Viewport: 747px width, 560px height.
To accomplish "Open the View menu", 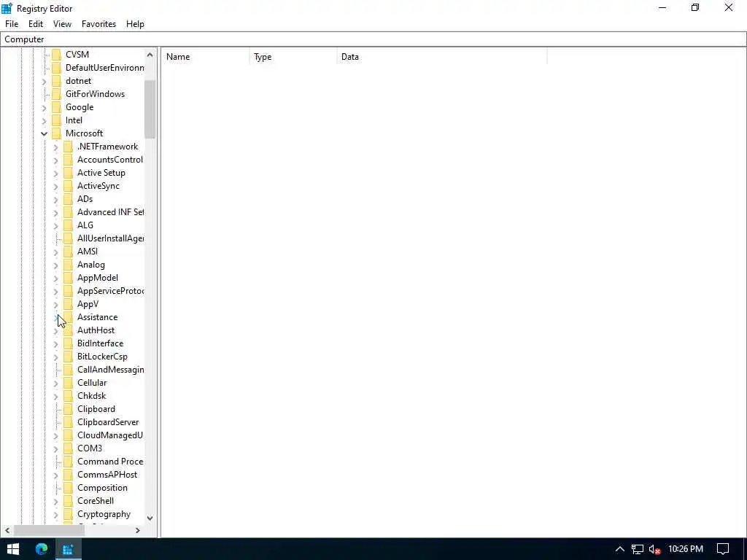I will (63, 24).
